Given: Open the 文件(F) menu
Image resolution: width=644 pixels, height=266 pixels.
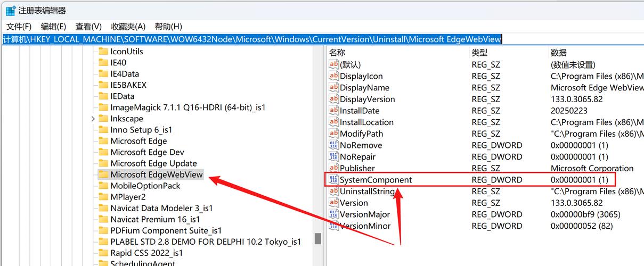Looking at the screenshot, I should [19, 26].
